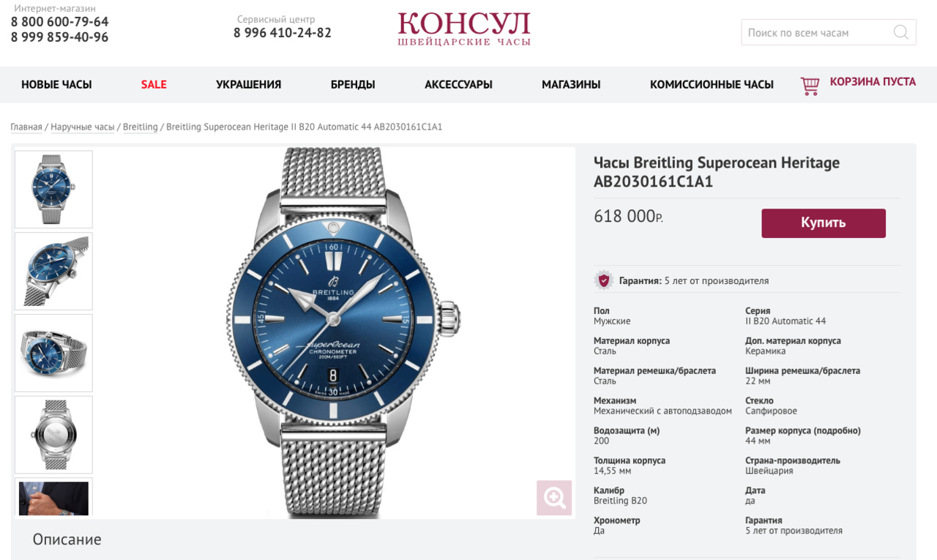Viewport: 937px width, 560px height.
Task: Open the Украшения menu
Action: (249, 84)
